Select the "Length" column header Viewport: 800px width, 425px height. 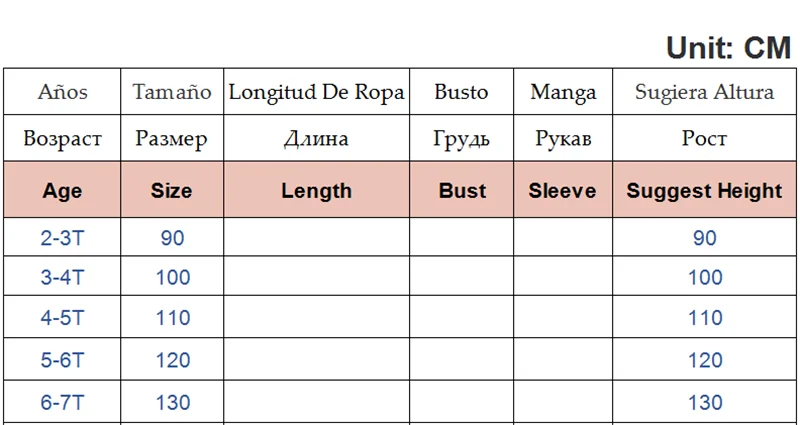point(316,190)
